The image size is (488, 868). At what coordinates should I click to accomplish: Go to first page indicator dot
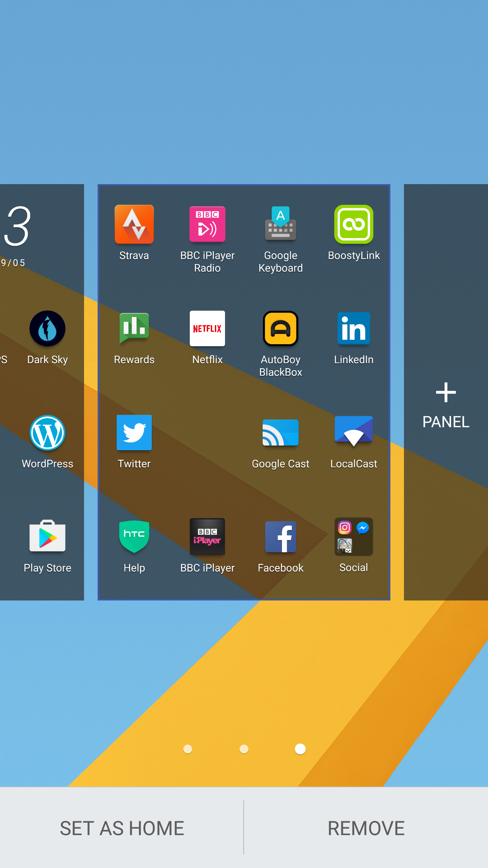coord(188,749)
